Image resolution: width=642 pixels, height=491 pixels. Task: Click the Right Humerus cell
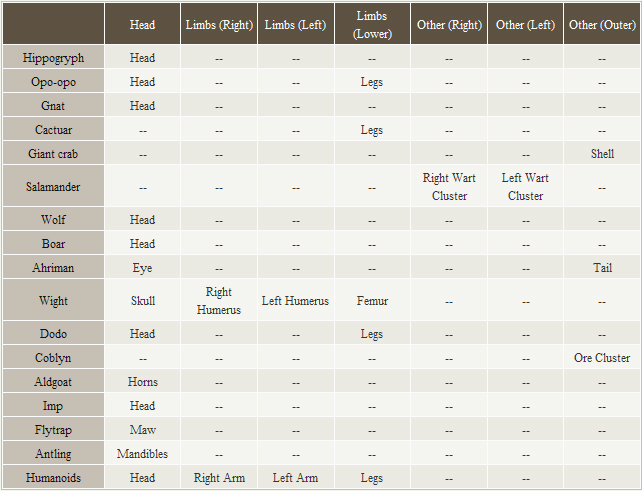[219, 301]
